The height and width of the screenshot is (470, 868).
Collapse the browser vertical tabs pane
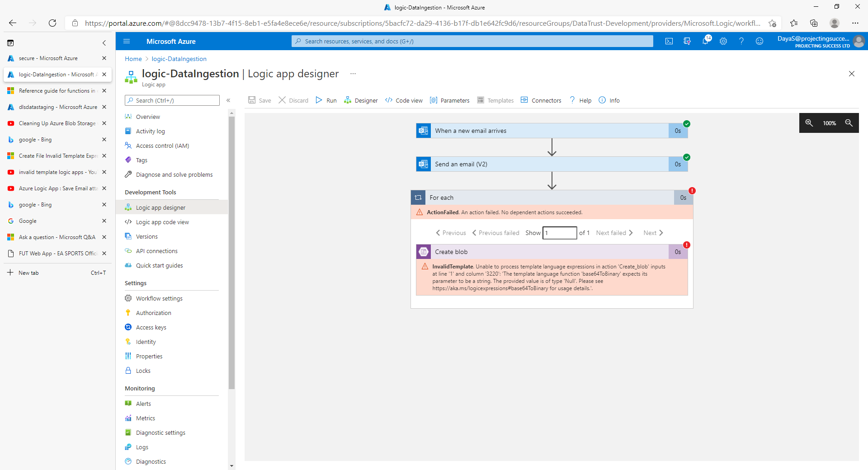104,43
